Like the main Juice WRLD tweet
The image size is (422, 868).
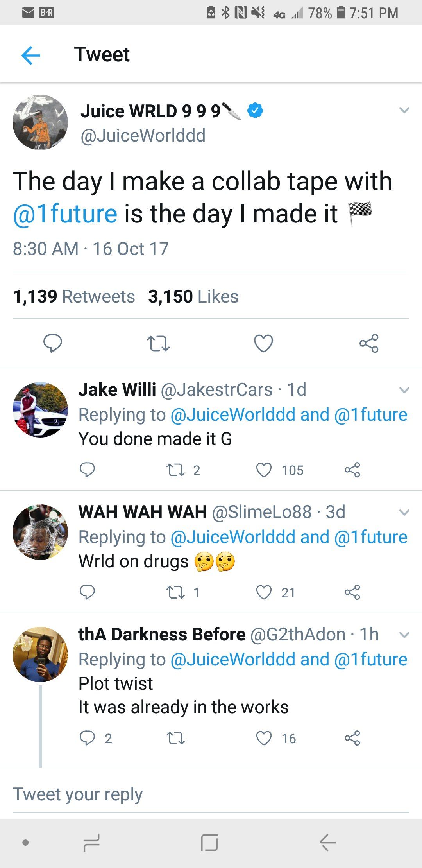263,344
